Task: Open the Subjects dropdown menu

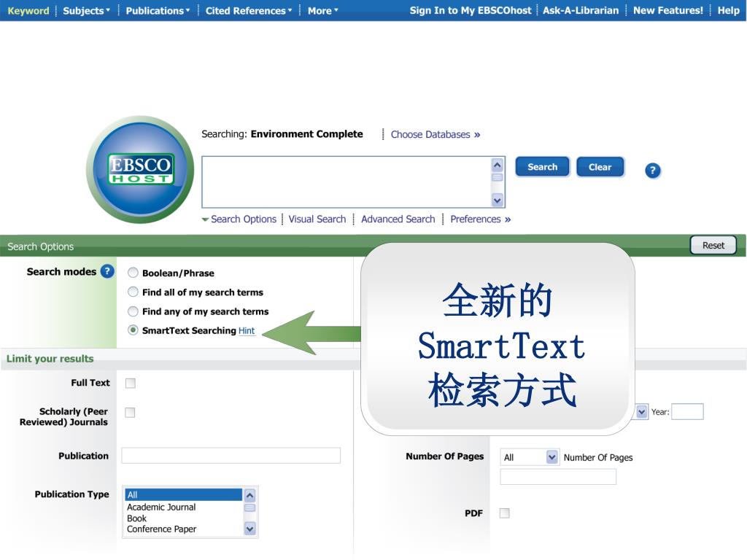Action: coord(86,10)
